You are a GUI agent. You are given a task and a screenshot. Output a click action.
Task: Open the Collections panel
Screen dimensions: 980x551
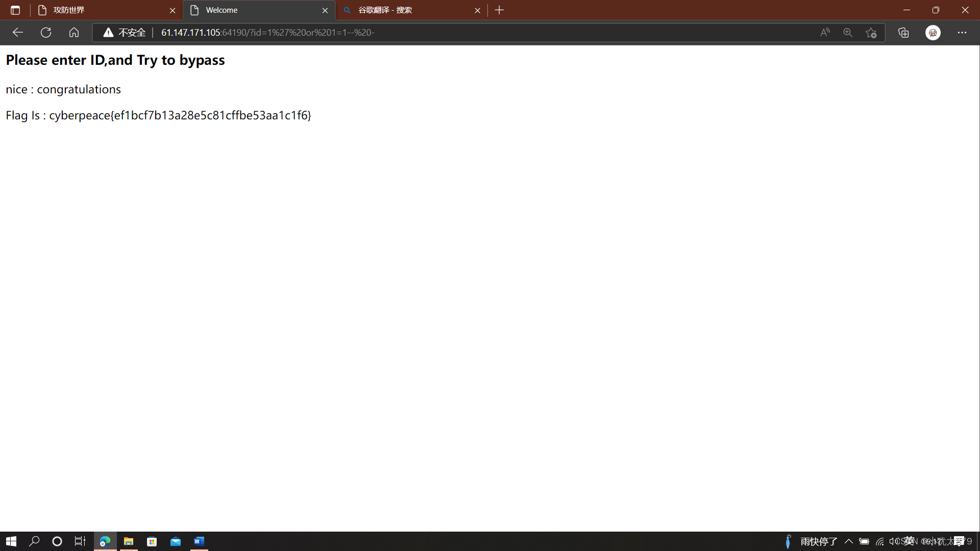[x=903, y=32]
